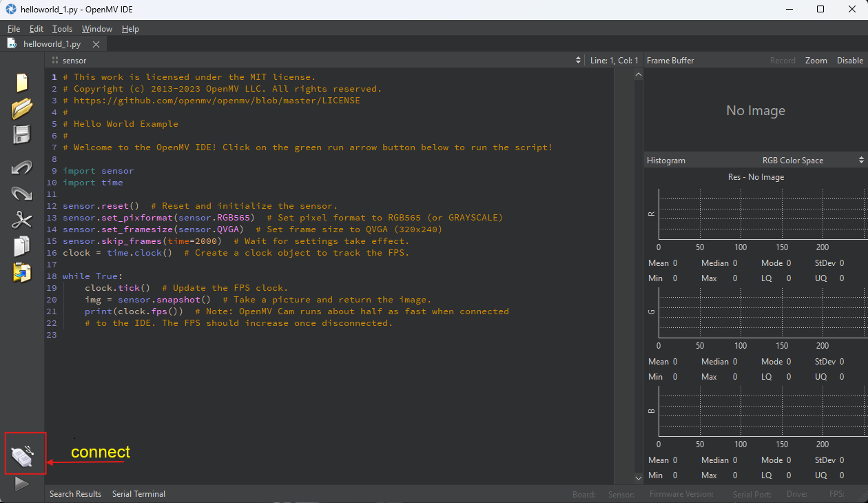Click the Redo arrow icon

pyautogui.click(x=22, y=194)
